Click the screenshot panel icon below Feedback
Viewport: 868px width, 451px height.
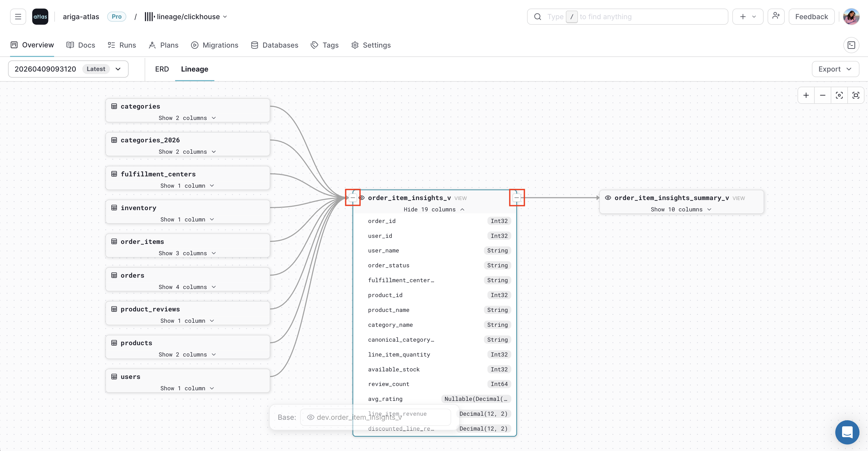851,45
